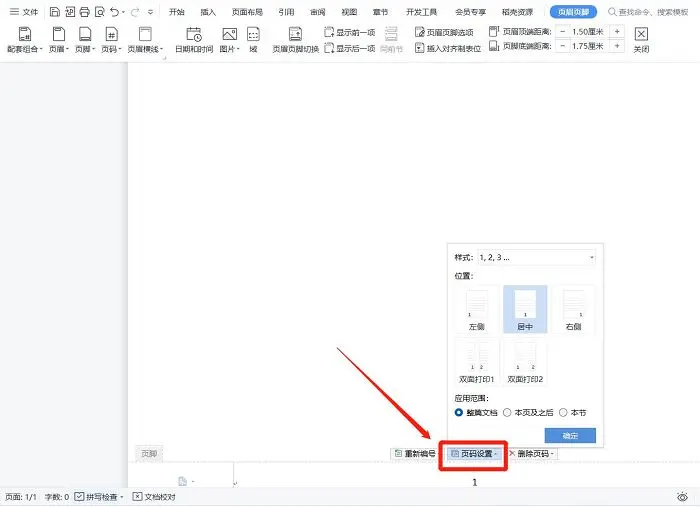Choose the 右侧 right position thumbnail
Viewport: 700px width, 507px height.
click(x=574, y=309)
